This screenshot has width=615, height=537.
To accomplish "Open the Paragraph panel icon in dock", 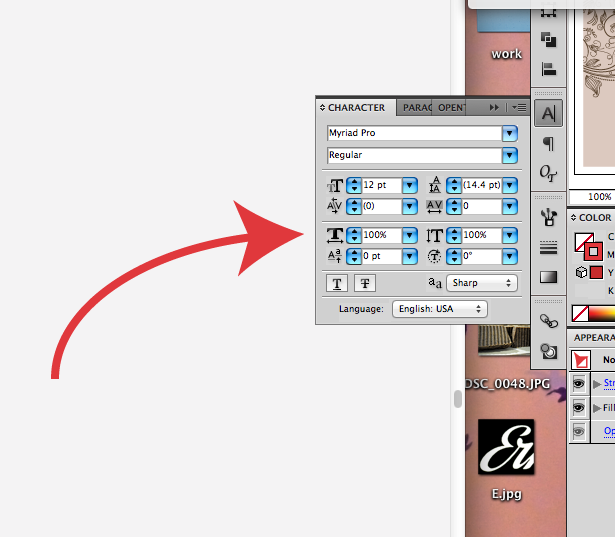I will point(548,143).
